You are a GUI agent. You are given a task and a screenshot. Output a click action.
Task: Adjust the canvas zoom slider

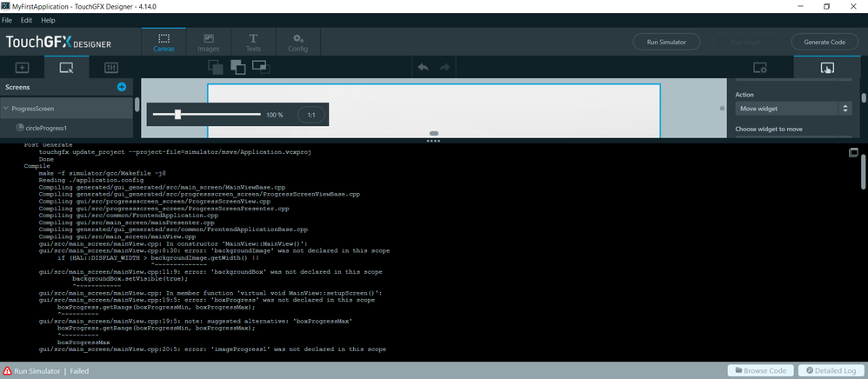(177, 115)
